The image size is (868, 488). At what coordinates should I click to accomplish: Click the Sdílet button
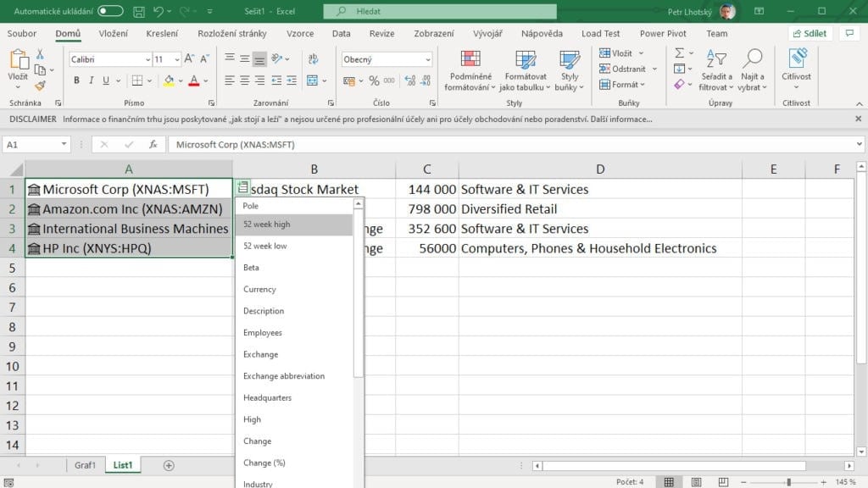point(810,34)
